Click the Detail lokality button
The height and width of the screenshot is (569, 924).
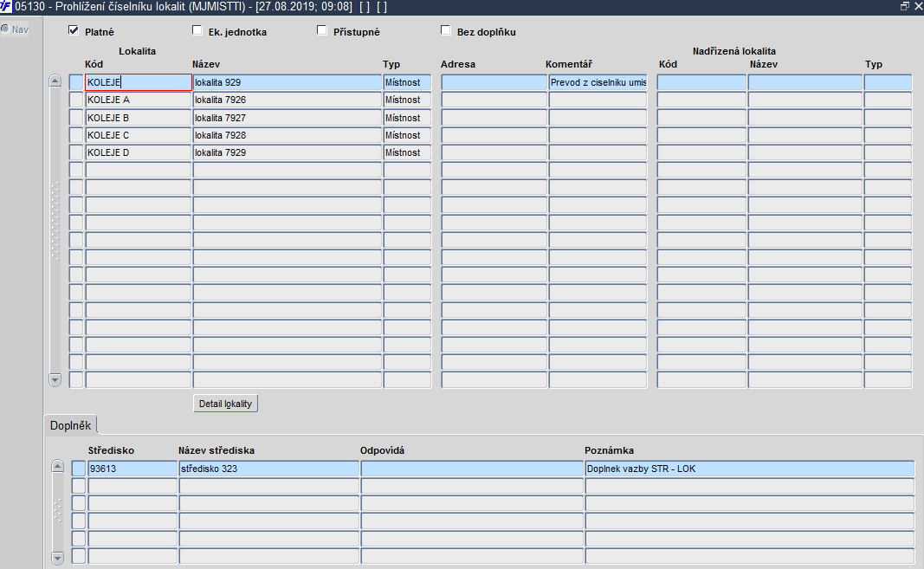point(226,404)
